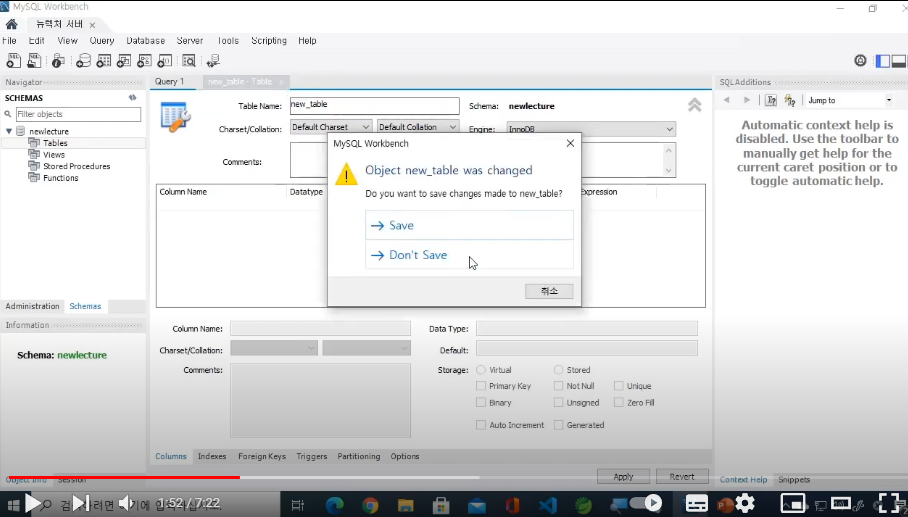Viewport: 908px width, 517px height.
Task: Open Microsoft Edge from the taskbar
Action: coord(335,505)
